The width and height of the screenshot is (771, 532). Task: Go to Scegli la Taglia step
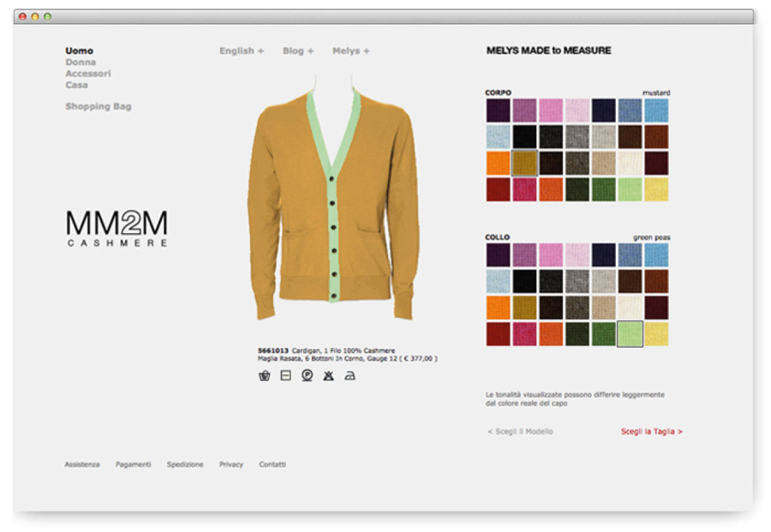click(x=652, y=431)
